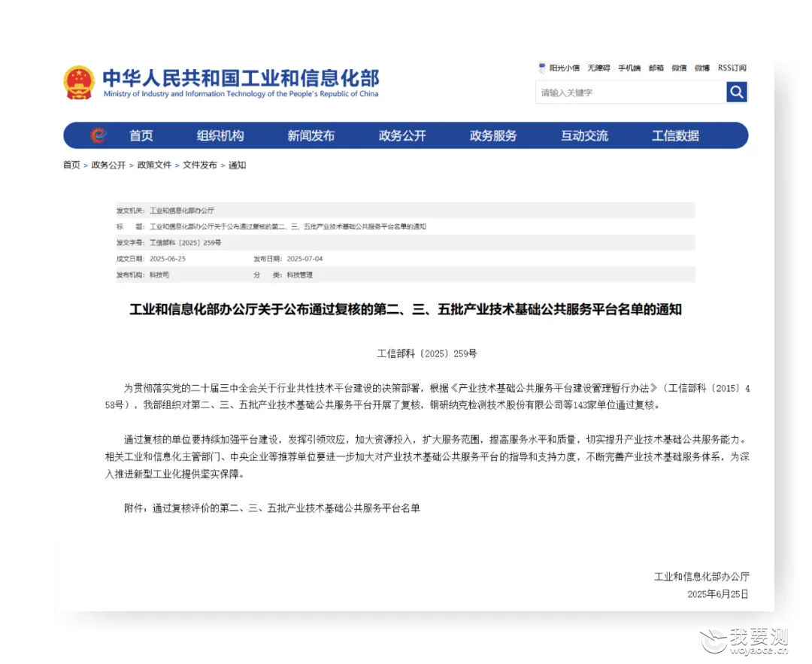Image resolution: width=812 pixels, height=664 pixels.
Task: Go to 政务公开 in the breadcrumb
Action: click(109, 165)
